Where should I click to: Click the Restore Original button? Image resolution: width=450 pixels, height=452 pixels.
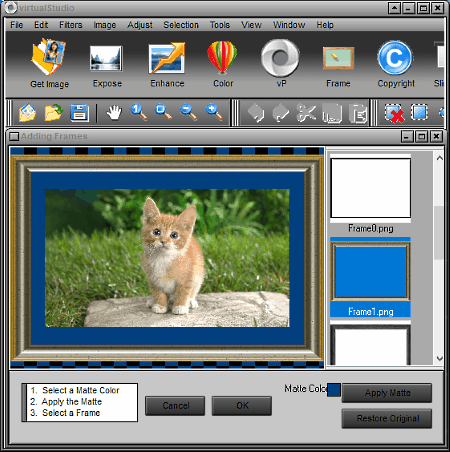tap(387, 418)
